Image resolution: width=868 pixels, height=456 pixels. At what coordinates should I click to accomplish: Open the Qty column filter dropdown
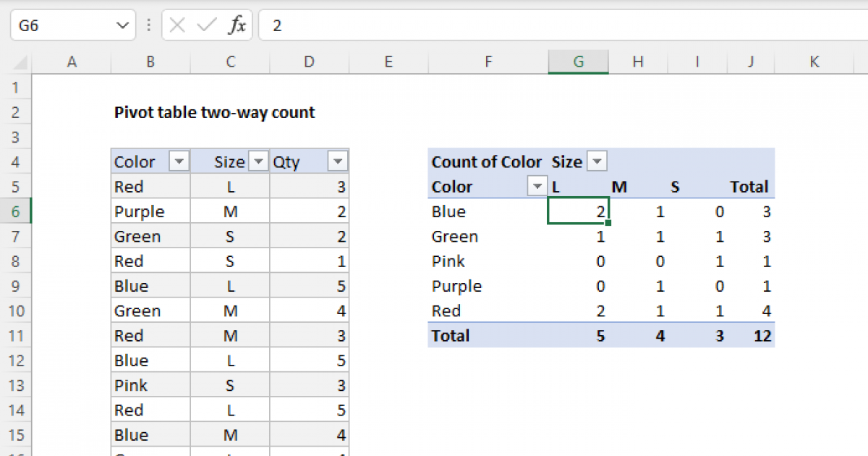(337, 161)
